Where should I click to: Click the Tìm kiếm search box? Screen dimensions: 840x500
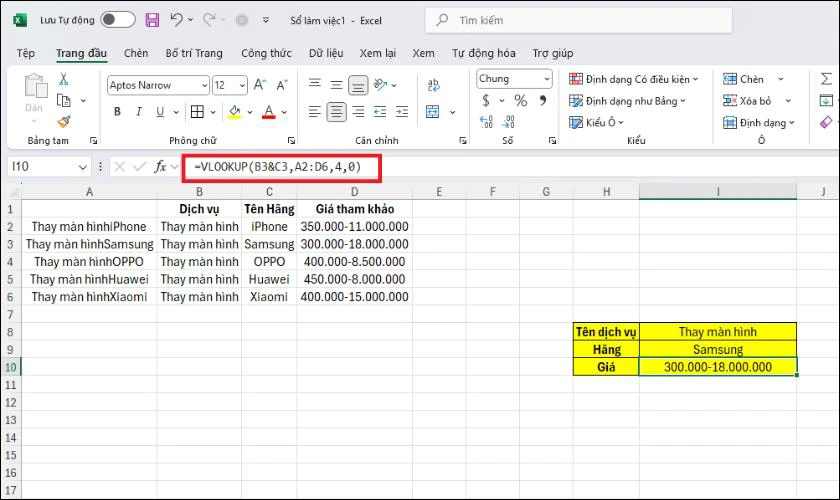point(579,20)
